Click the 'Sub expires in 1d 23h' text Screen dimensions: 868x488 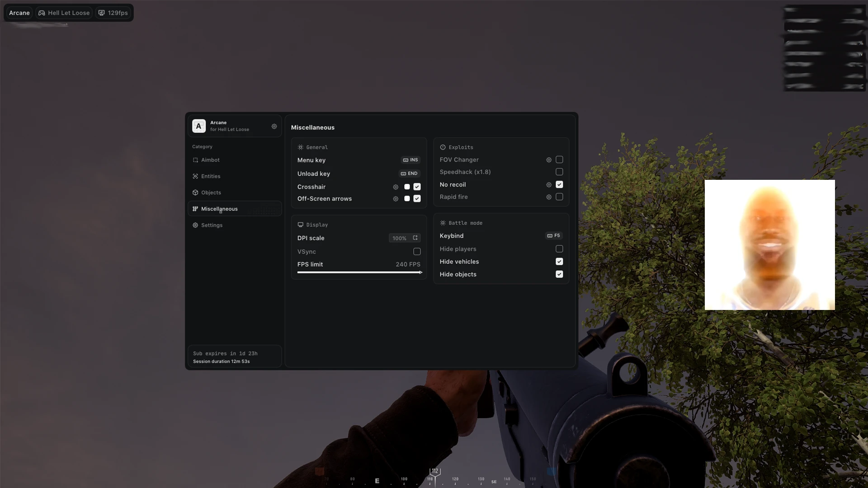pos(225,354)
